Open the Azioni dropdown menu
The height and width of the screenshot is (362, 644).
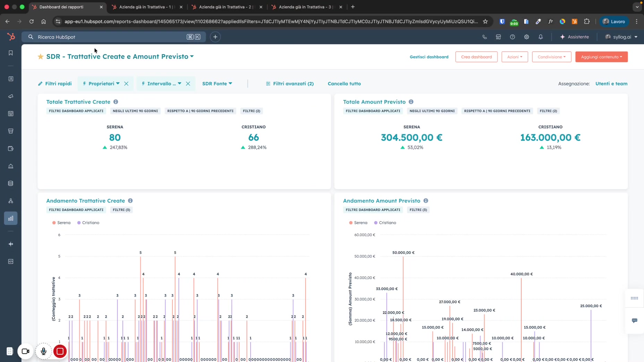(514, 57)
